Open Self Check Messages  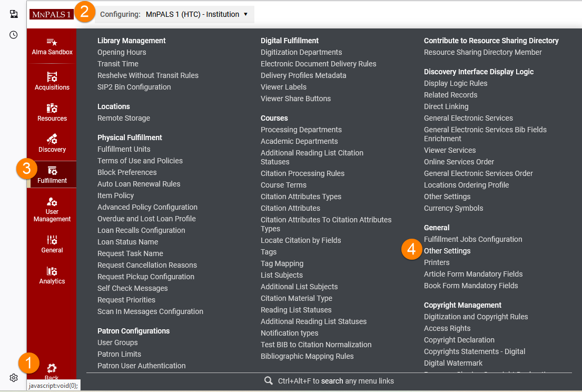(133, 288)
